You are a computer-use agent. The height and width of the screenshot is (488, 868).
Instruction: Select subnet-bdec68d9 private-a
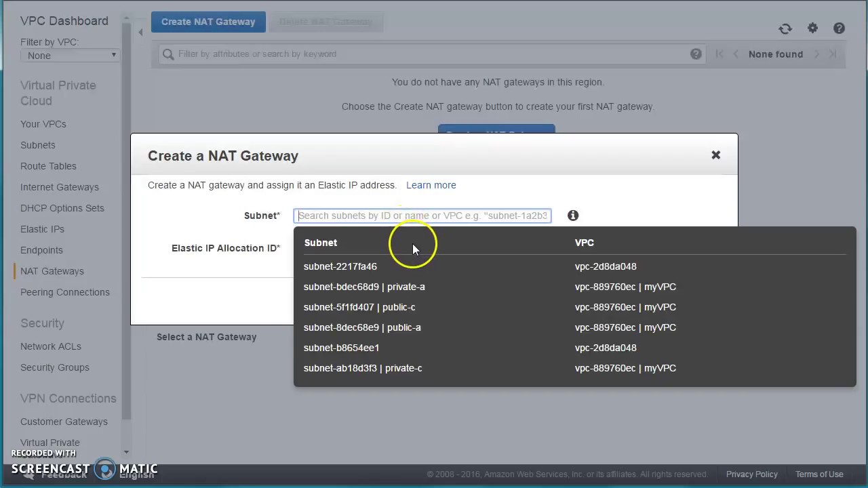364,287
